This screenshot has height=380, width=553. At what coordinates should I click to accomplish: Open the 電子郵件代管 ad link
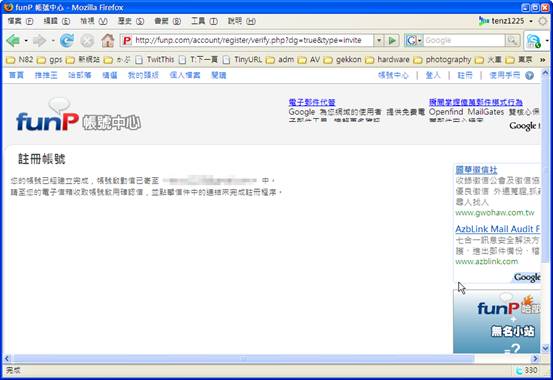pos(312,102)
